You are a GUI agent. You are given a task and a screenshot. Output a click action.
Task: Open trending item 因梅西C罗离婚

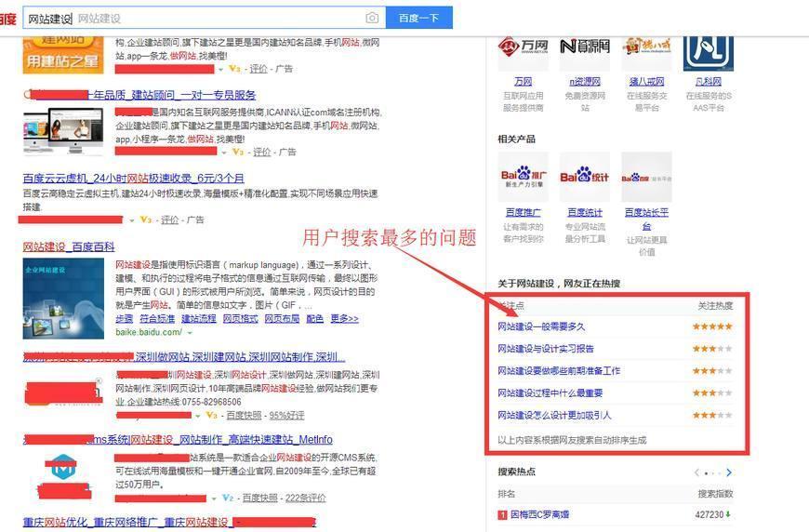tap(539, 514)
